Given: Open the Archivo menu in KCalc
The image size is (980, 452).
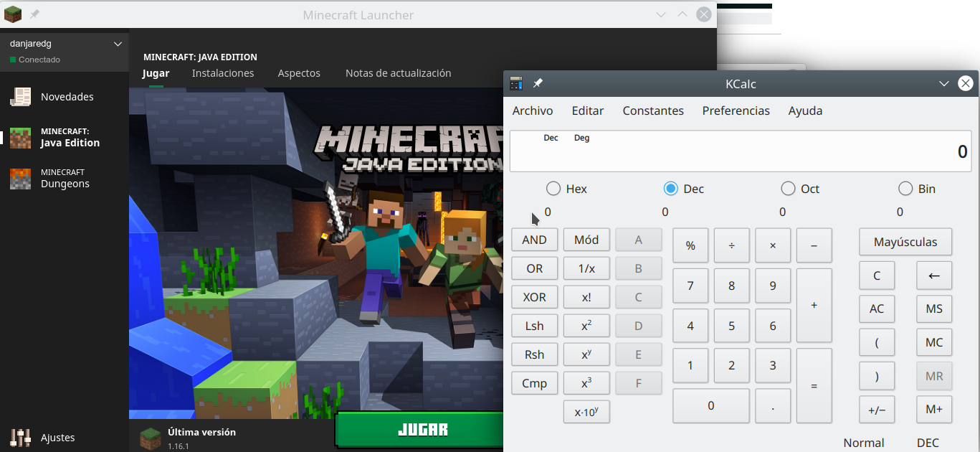Looking at the screenshot, I should (533, 110).
